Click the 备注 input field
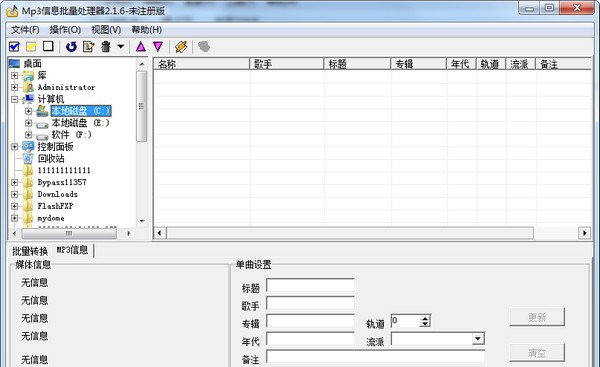The width and height of the screenshot is (600, 367). [376, 357]
